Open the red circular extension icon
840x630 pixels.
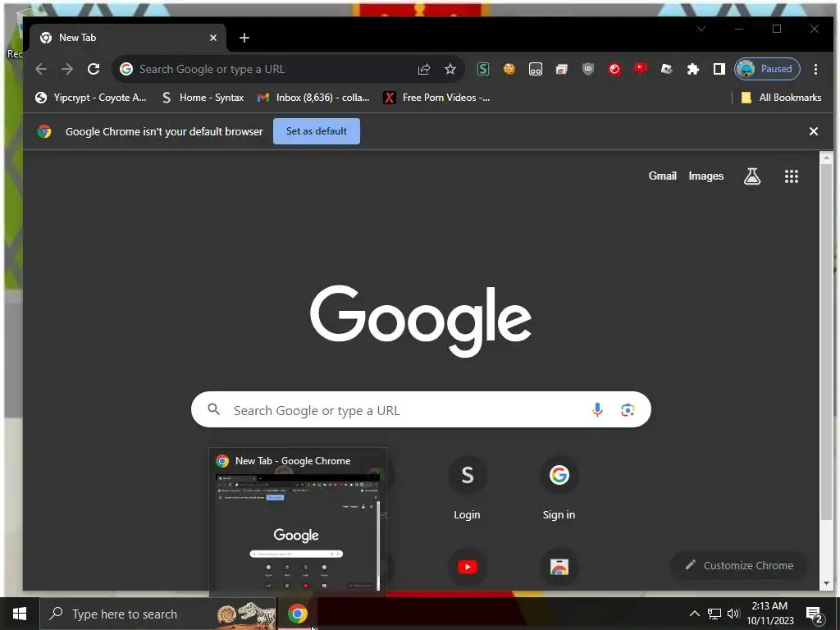[x=614, y=69]
